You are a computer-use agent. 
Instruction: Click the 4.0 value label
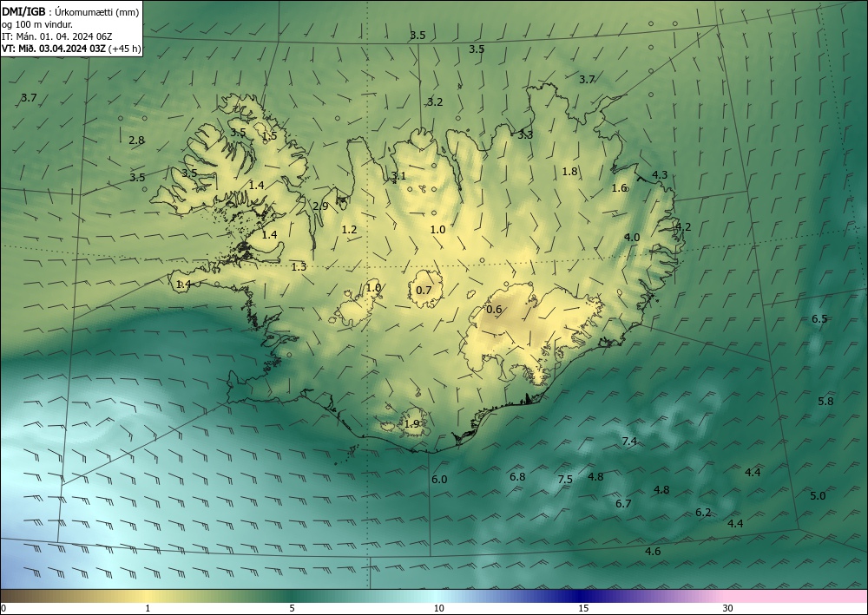632,238
